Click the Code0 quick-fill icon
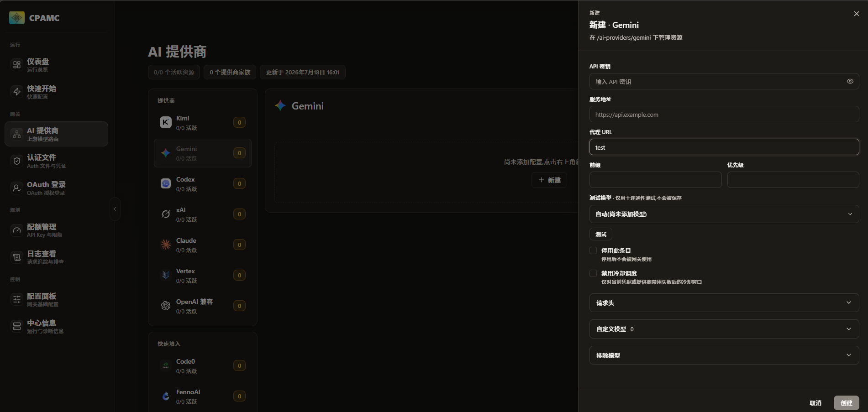The image size is (868, 412). (x=166, y=365)
